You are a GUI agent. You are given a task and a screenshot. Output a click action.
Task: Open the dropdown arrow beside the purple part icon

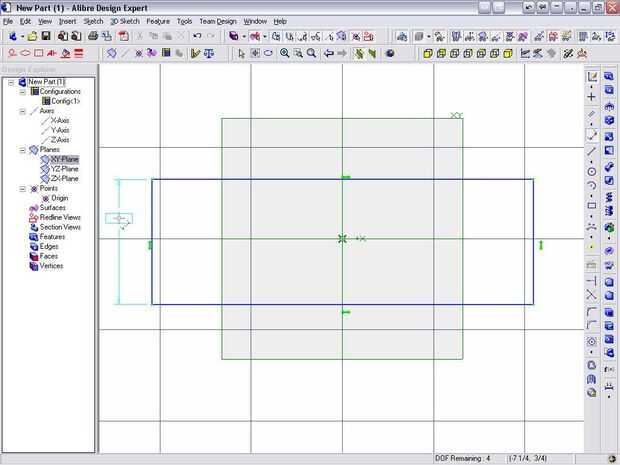click(x=244, y=36)
